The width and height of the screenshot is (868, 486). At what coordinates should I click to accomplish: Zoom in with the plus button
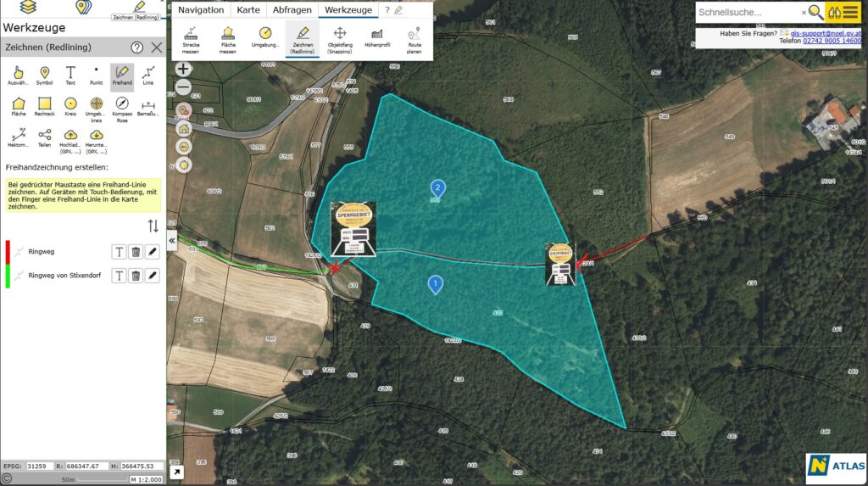[183, 69]
